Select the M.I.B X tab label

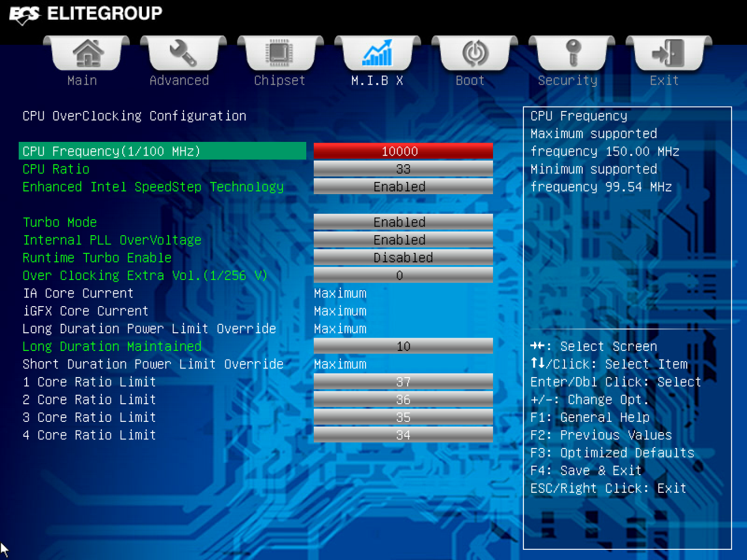coord(377,81)
